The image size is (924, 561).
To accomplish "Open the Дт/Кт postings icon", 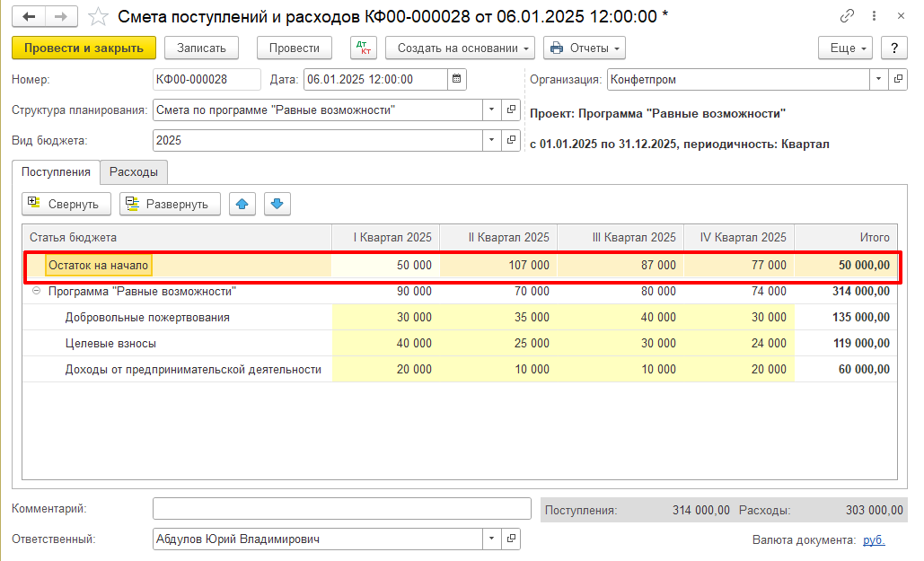I will click(x=363, y=48).
